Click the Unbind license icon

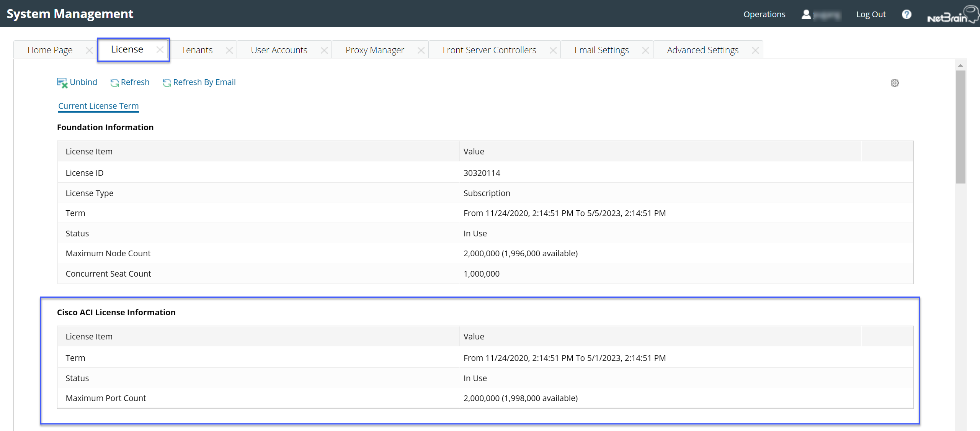coord(62,82)
